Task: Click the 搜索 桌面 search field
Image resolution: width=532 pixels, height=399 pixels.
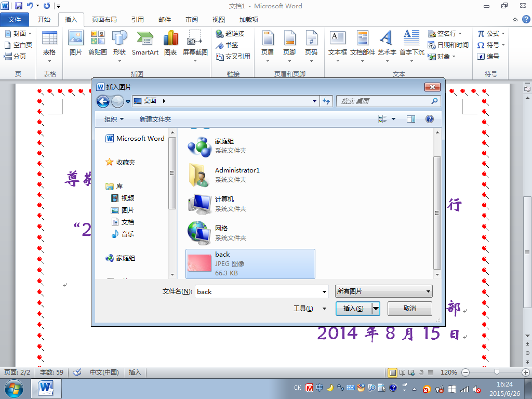Action: (389, 101)
